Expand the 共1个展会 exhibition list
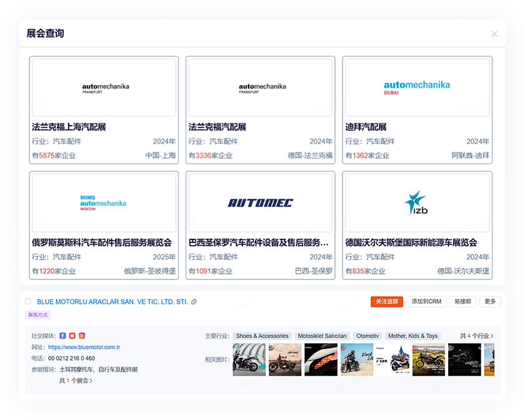This screenshot has height=420, width=525. [76, 381]
